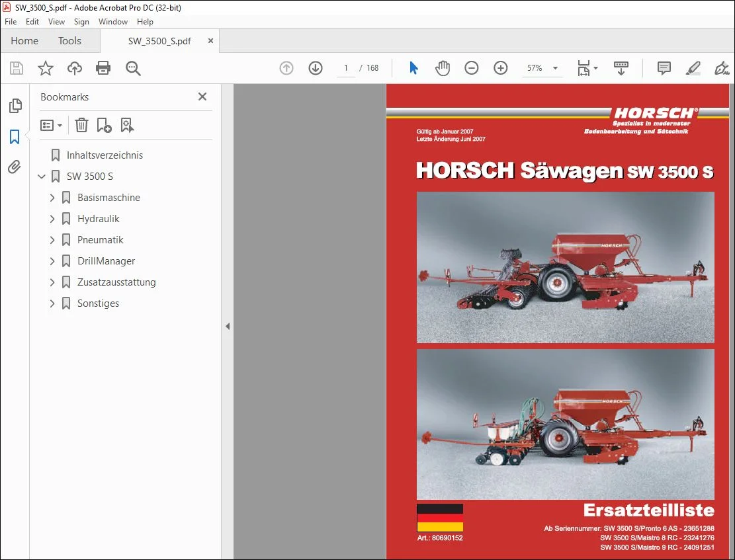Add a comment sticky note

(x=664, y=68)
